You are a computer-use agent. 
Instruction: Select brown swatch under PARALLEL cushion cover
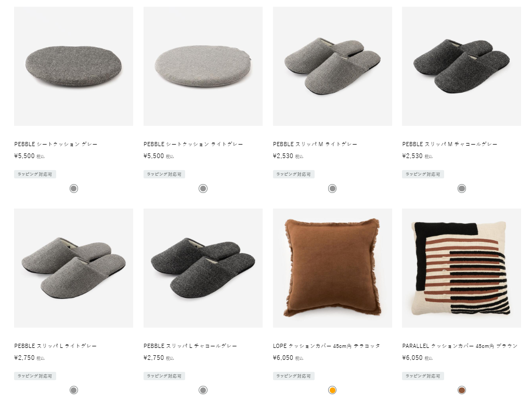462,390
